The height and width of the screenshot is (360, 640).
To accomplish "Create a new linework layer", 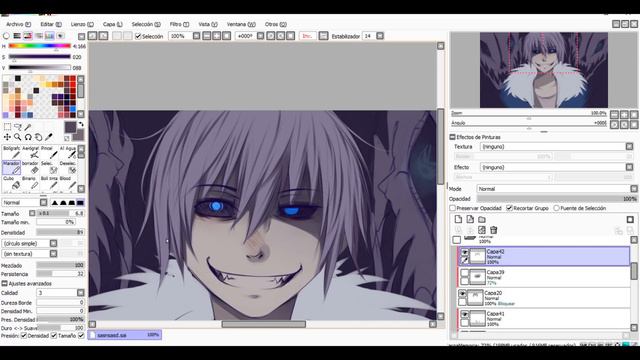I will 470,220.
